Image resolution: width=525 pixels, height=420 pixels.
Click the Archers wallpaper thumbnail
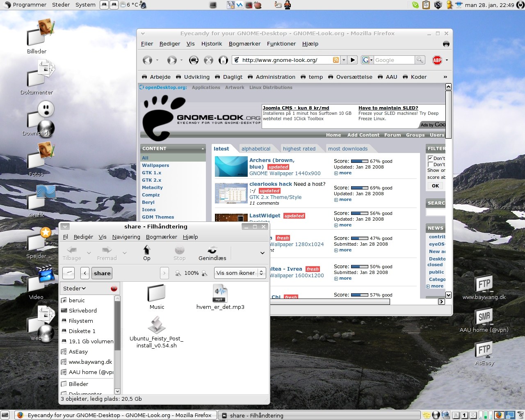point(231,167)
